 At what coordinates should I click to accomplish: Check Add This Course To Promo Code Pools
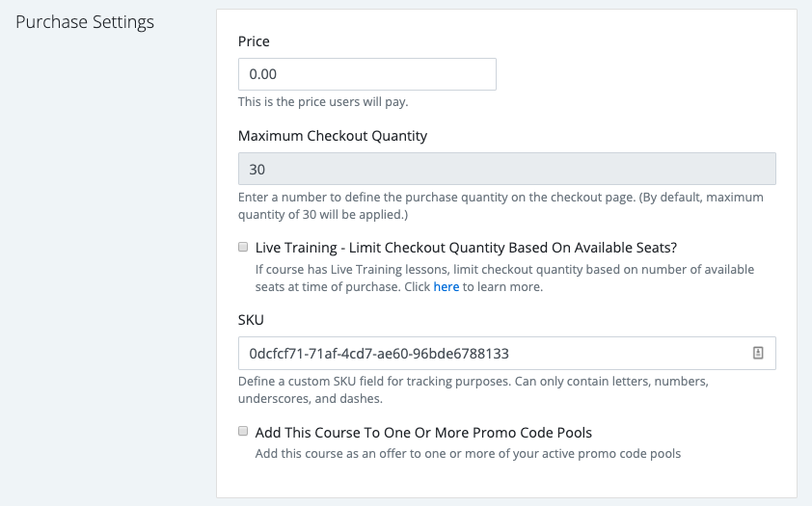243,431
